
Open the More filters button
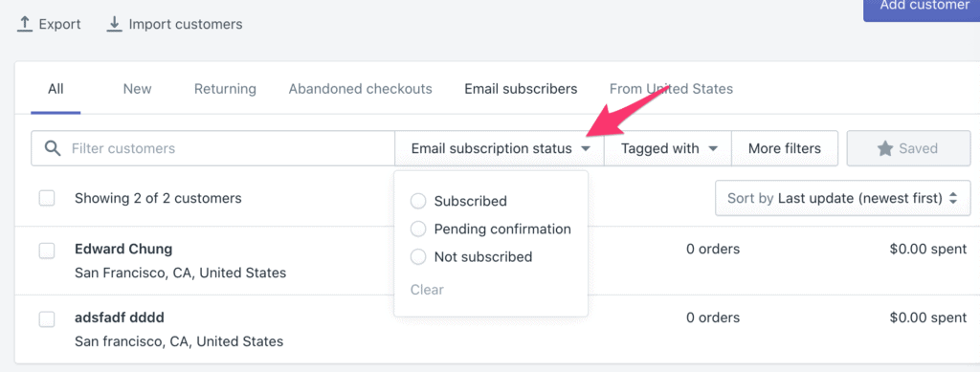pos(785,148)
